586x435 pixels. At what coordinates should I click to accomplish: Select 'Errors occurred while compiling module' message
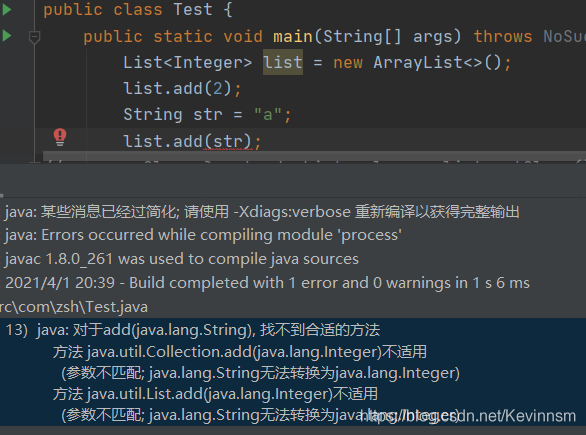coord(203,235)
